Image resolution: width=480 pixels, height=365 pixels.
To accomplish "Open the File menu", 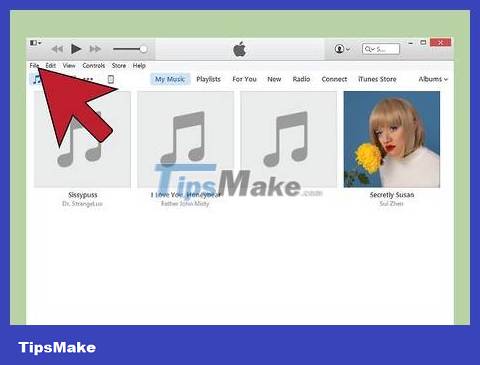I will (34, 65).
